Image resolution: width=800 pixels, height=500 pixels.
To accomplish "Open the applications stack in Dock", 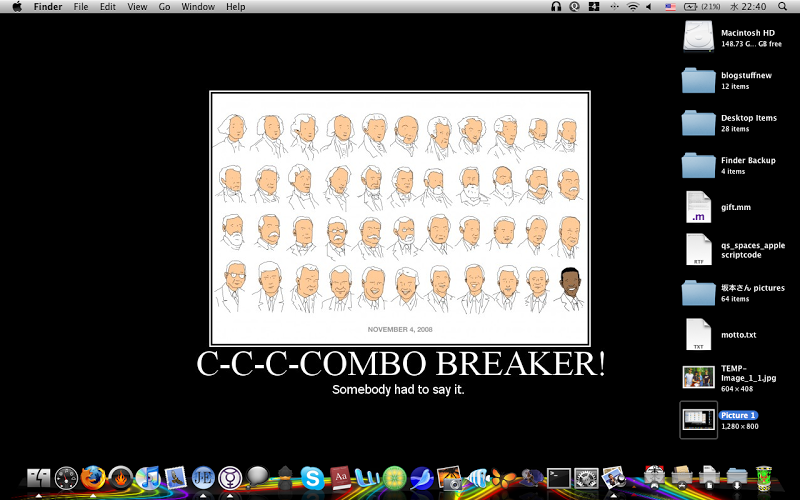I will coord(682,478).
